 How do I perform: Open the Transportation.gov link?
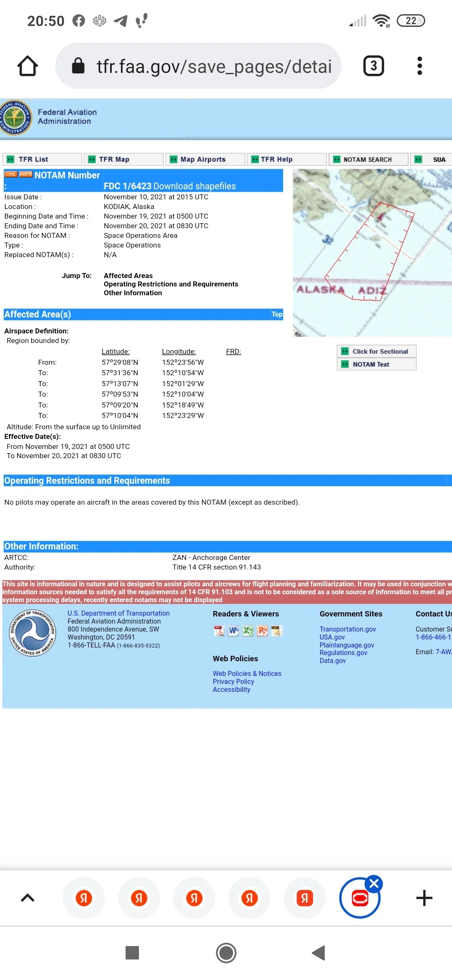[x=348, y=629]
